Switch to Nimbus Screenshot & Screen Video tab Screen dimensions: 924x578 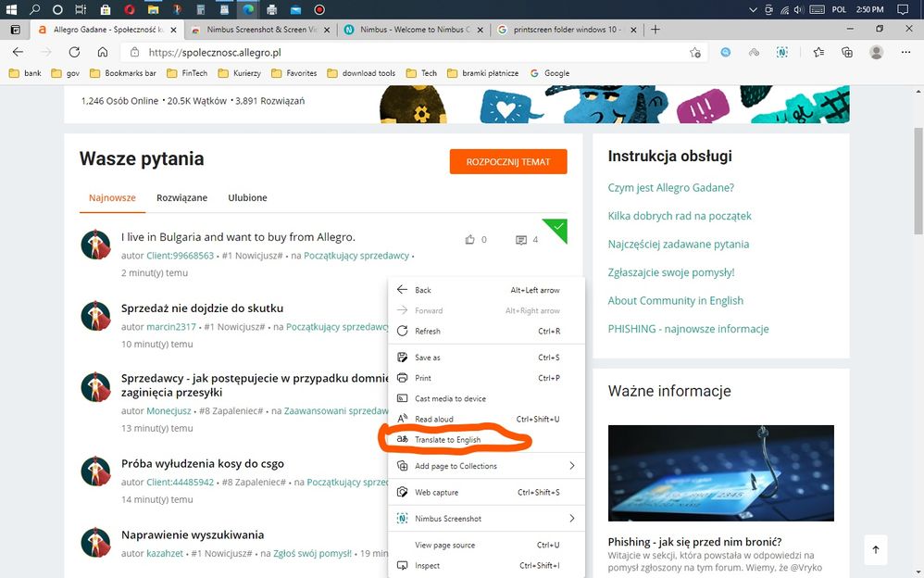[x=261, y=30]
